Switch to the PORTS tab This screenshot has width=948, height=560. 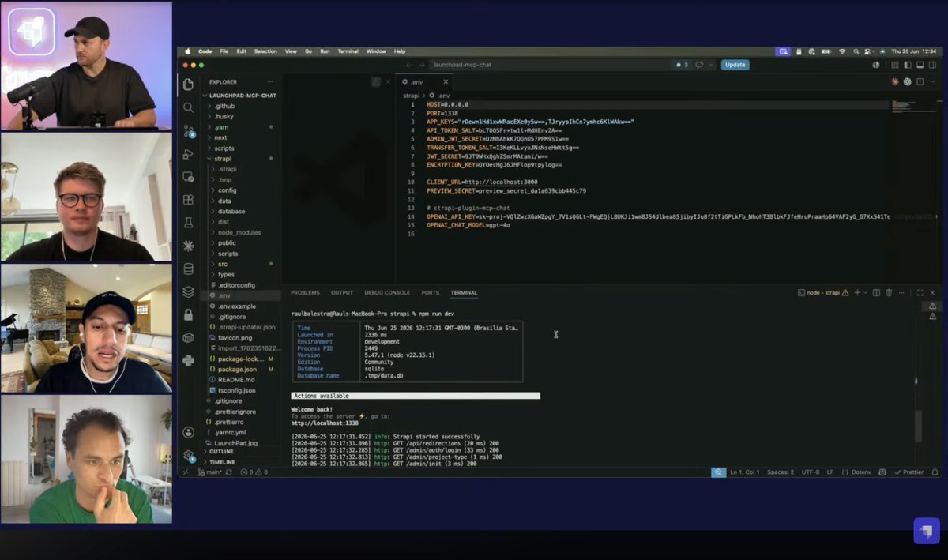point(431,293)
